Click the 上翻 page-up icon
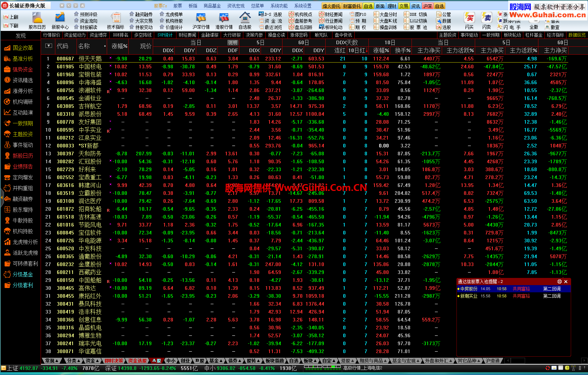This screenshot has height=375, width=588. pyautogui.click(x=11, y=17)
